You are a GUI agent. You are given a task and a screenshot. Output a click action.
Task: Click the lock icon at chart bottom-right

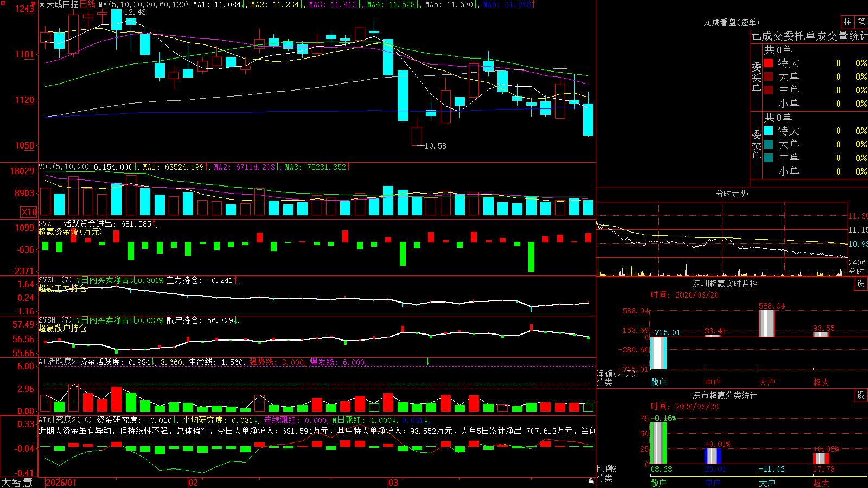pos(591,481)
